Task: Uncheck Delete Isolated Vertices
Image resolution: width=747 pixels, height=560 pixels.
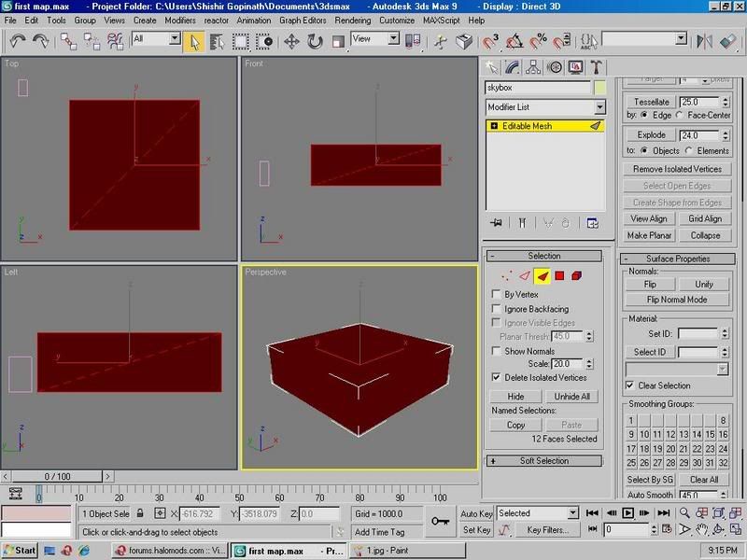Action: click(496, 377)
